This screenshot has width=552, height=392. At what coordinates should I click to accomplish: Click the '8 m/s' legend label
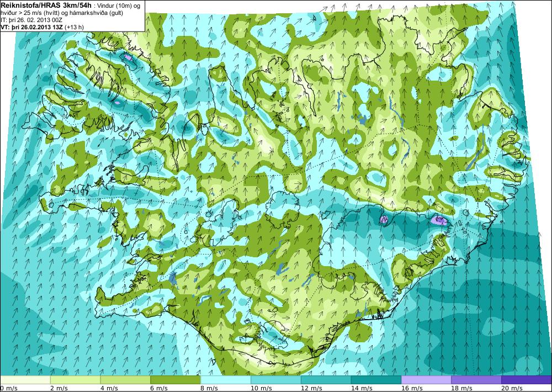tap(209, 388)
